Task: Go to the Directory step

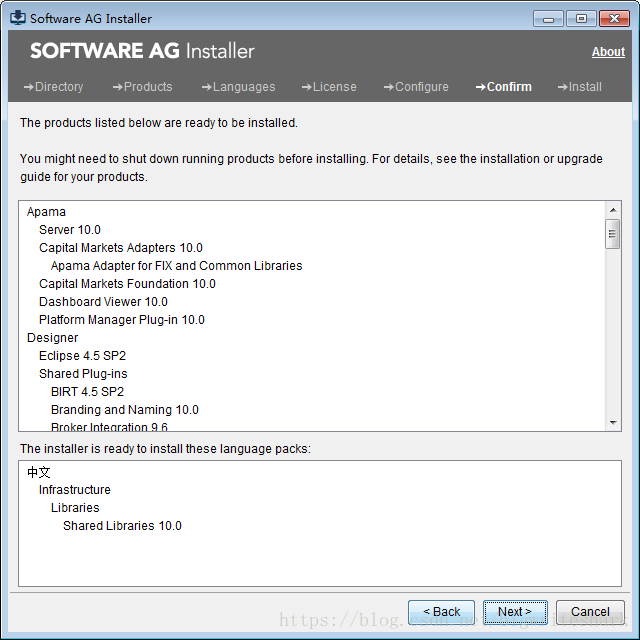Action: tap(53, 87)
